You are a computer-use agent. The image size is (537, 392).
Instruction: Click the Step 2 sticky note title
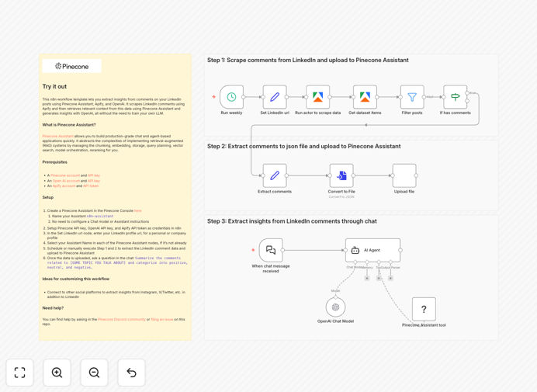[303, 146]
